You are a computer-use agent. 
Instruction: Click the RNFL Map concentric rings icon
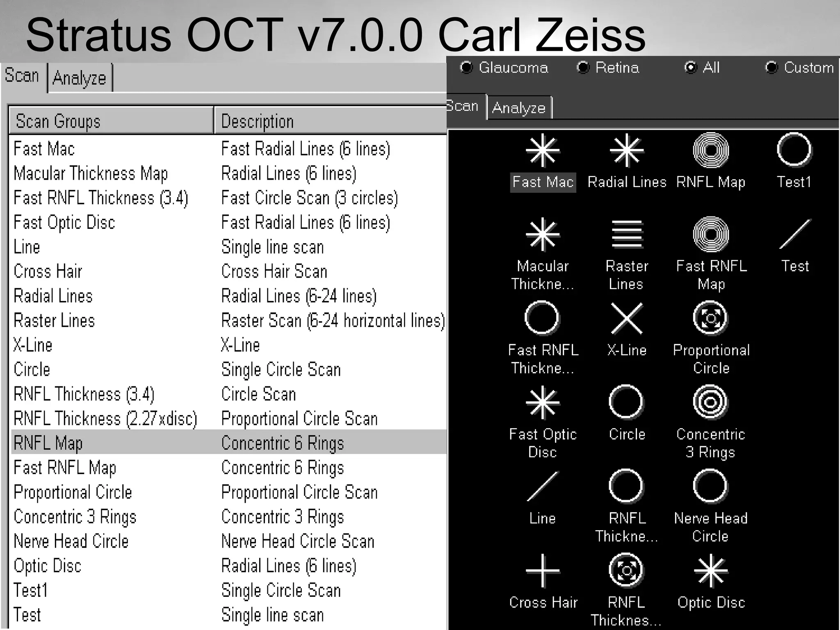[710, 151]
